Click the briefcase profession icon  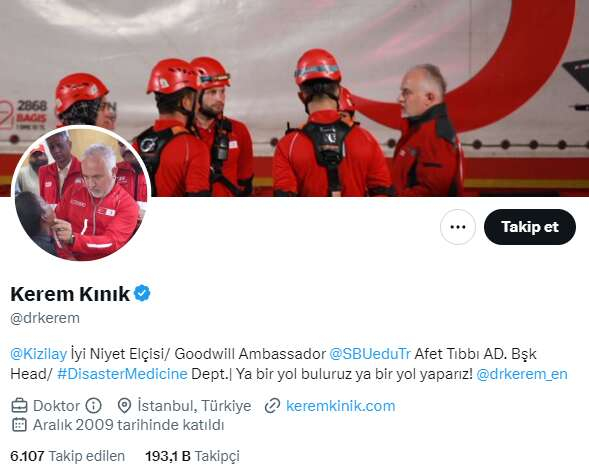click(19, 406)
